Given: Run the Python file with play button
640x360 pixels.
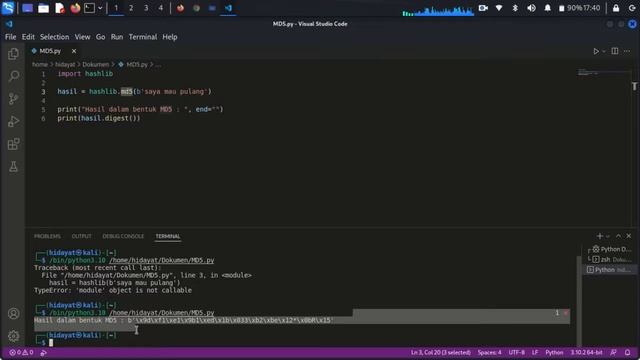Looking at the screenshot, I should 596,51.
